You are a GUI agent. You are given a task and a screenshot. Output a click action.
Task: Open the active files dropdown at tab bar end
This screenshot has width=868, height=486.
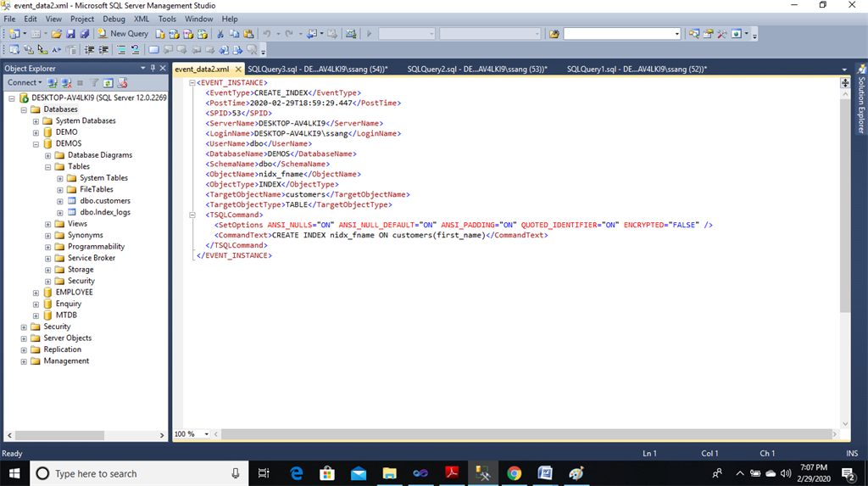844,70
